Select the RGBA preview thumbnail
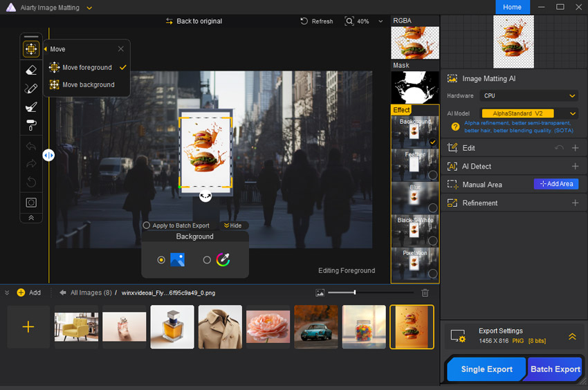588x390 pixels. tap(415, 42)
